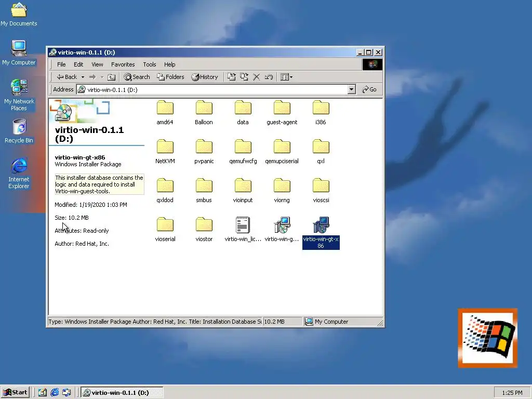Click the vioinput folder
The image size is (532, 399).
point(243,191)
